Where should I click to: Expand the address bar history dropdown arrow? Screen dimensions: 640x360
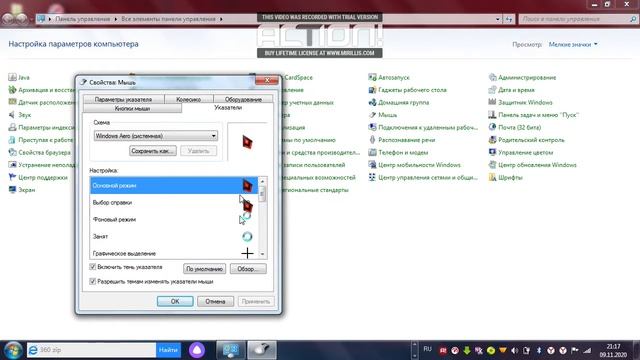(497, 19)
